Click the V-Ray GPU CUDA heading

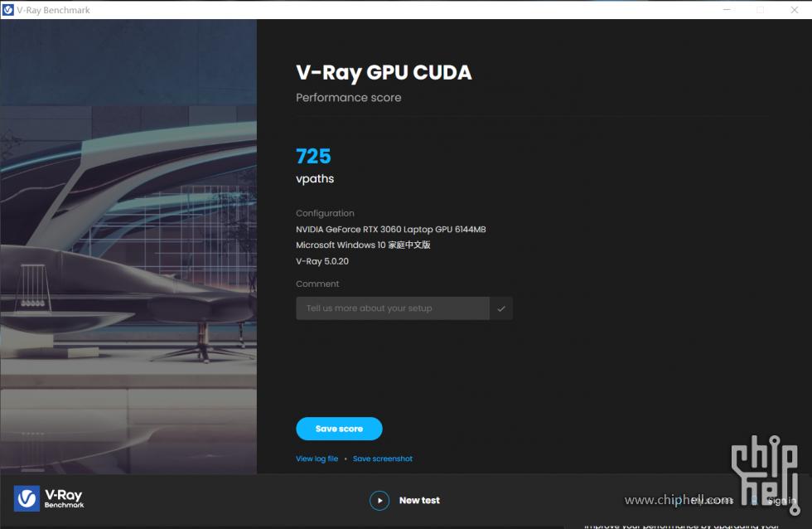(x=384, y=73)
